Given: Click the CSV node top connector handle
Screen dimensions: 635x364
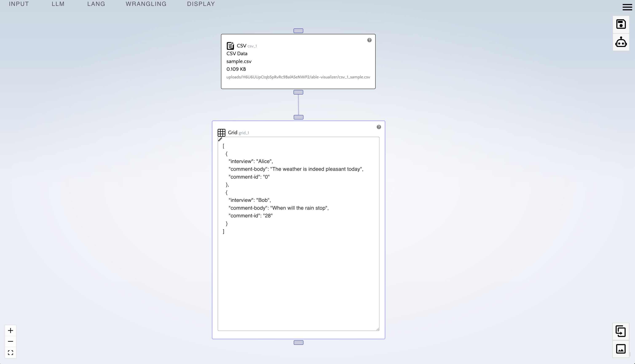Looking at the screenshot, I should 298,31.
